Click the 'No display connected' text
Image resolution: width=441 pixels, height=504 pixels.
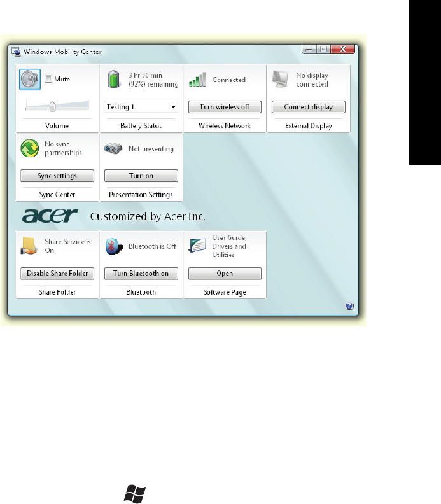[312, 80]
